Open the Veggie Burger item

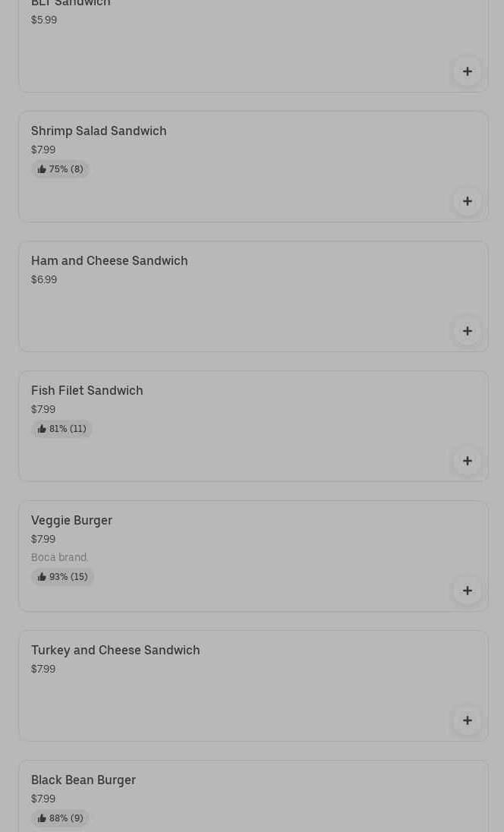pos(71,520)
